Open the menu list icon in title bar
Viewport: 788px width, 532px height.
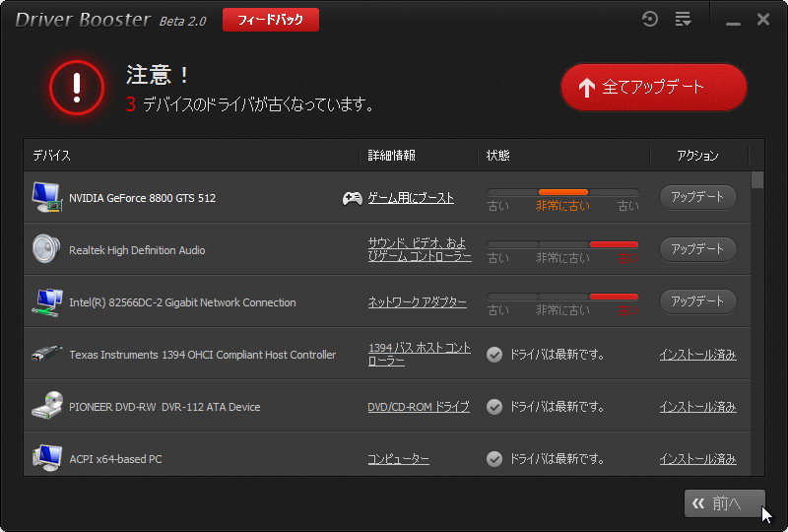[x=683, y=19]
